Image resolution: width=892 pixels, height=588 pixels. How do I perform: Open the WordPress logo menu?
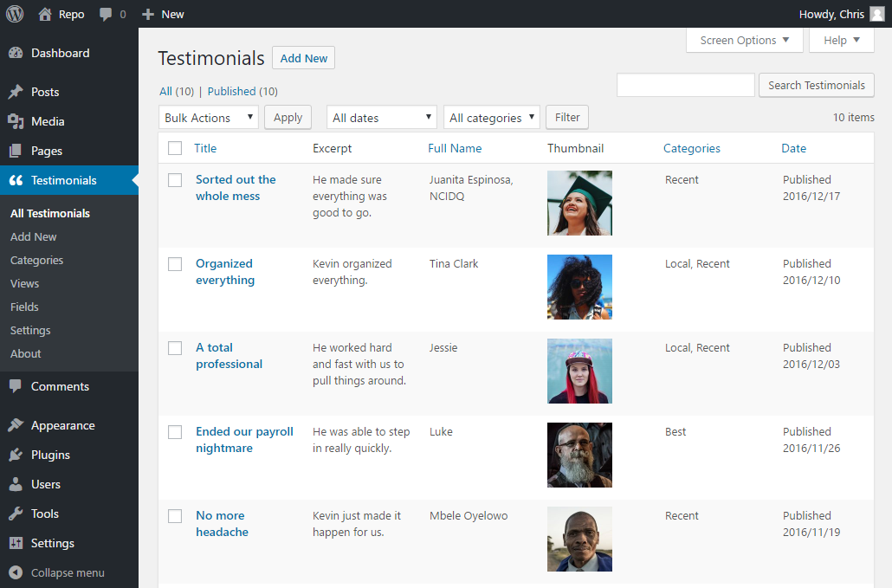[14, 14]
